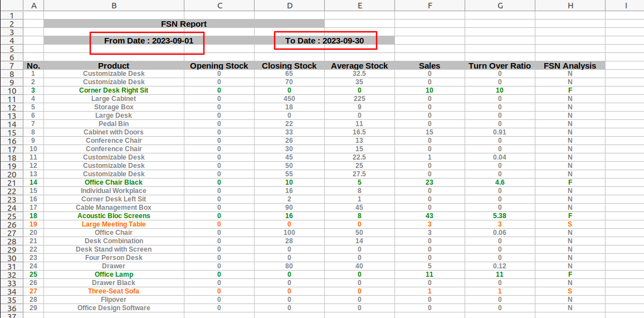Select column C header

[x=219, y=6]
